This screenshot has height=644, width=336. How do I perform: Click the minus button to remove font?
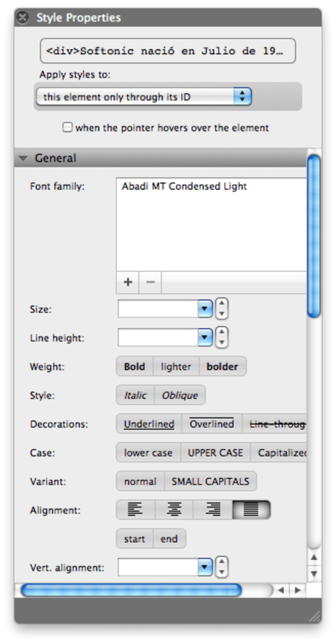click(150, 282)
